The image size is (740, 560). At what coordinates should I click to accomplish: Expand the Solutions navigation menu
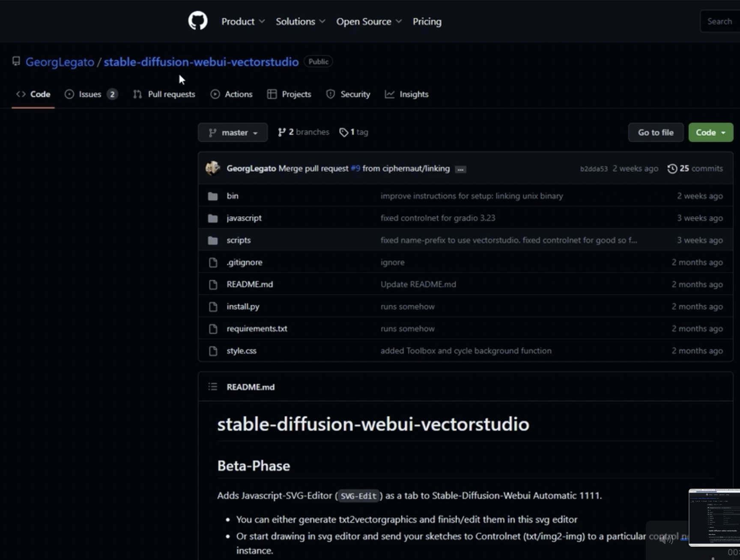(x=300, y=21)
